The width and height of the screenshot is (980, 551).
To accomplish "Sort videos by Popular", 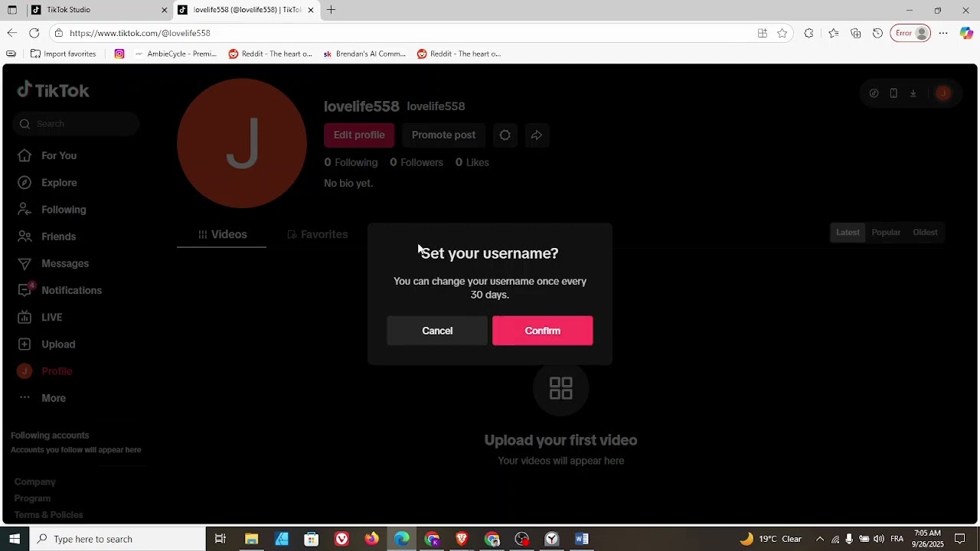I will click(886, 233).
